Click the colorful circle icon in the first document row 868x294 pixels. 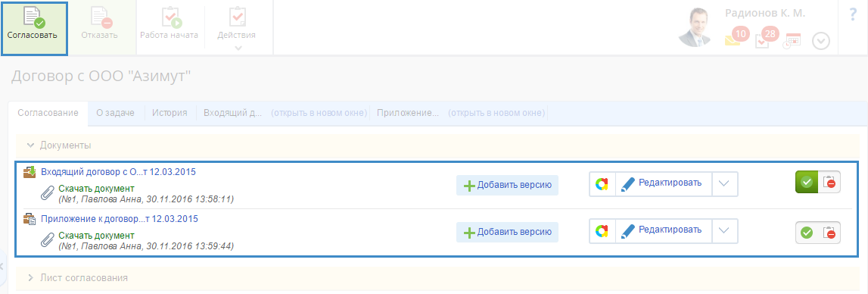click(602, 183)
